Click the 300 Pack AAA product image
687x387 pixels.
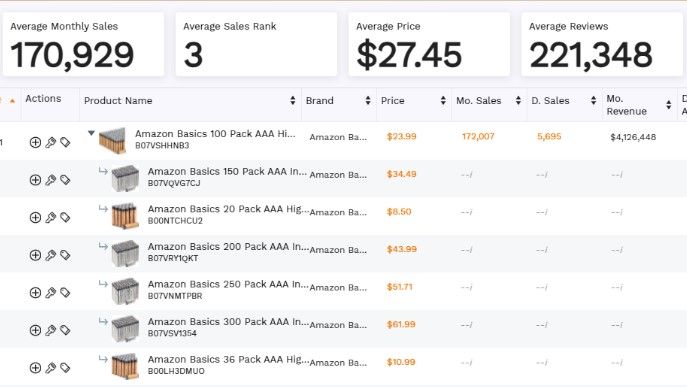pos(125,328)
